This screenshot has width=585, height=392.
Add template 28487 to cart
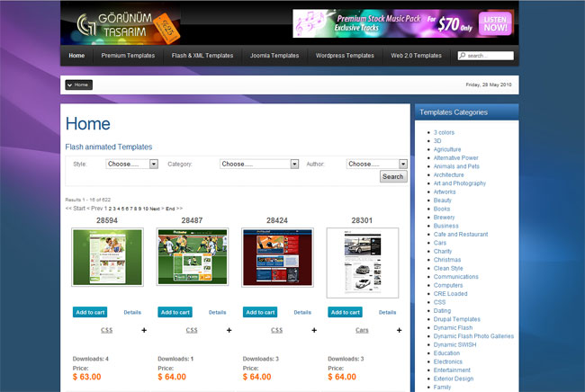tap(175, 312)
